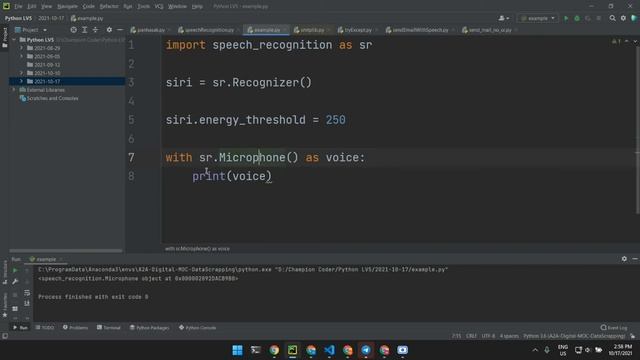Rerun example in Run panel
640x360 pixels.
15,270
